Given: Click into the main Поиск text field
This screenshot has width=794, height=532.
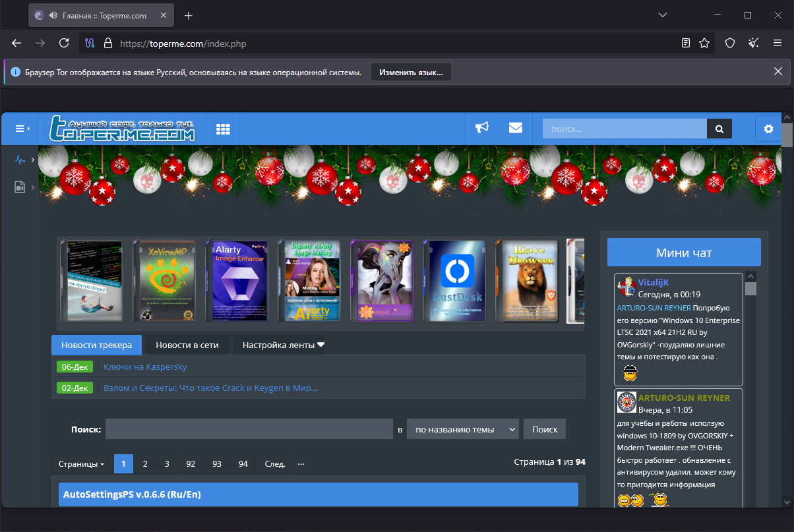Looking at the screenshot, I should click(249, 429).
